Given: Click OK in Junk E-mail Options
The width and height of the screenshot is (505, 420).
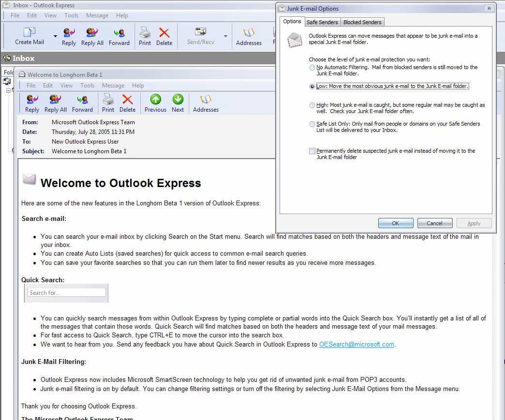Looking at the screenshot, I should pos(396,223).
